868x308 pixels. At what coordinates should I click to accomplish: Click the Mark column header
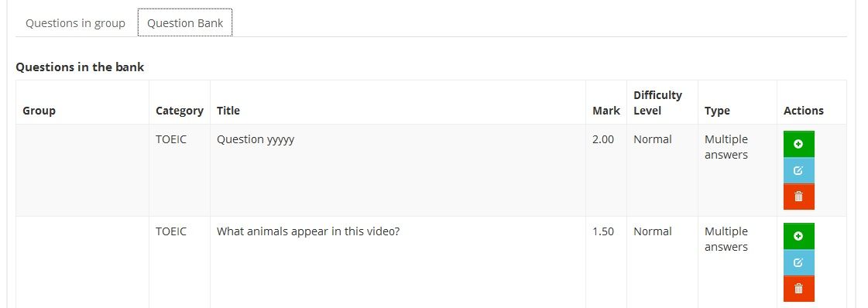(x=606, y=111)
